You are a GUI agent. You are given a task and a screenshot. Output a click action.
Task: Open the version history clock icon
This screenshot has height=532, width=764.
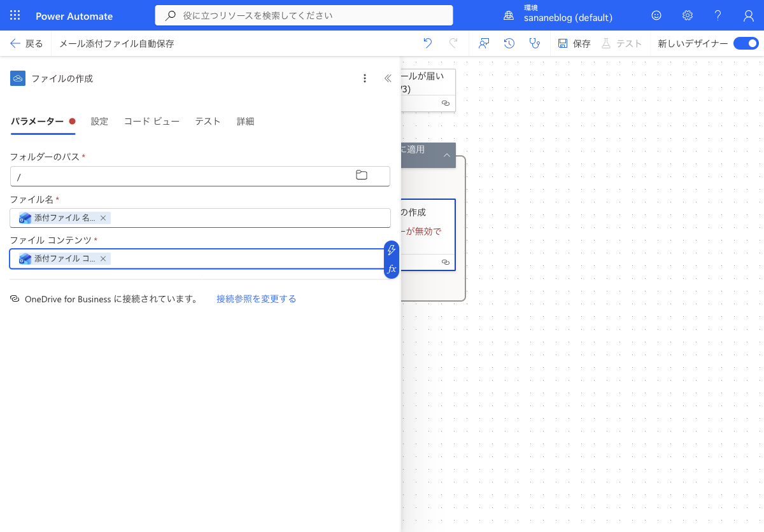coord(509,43)
